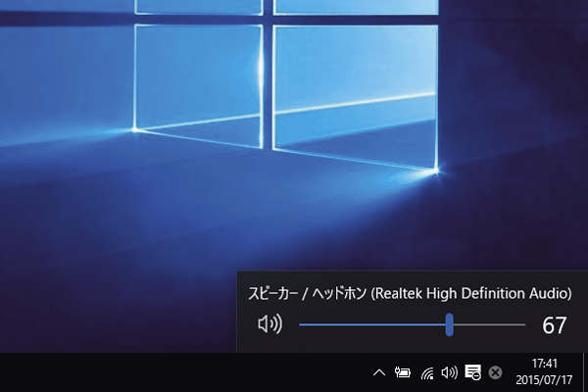
Task: Click the tray icon with X mark
Action: coord(495,372)
